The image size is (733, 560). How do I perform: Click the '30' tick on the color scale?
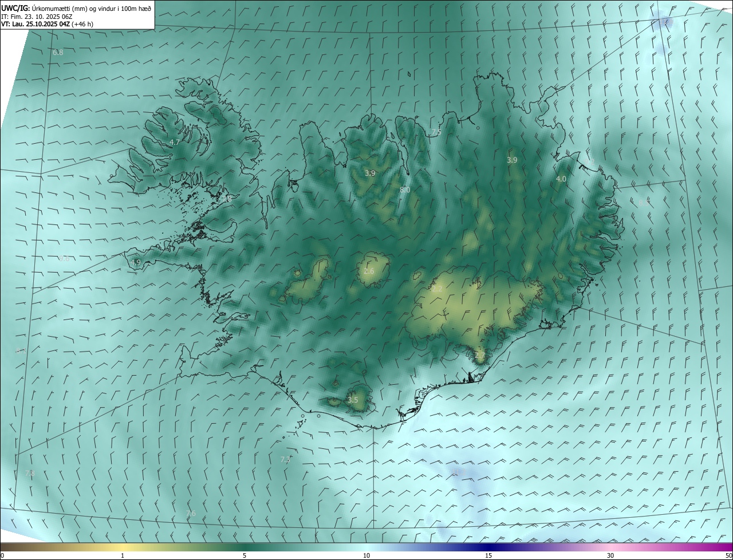[x=610, y=556]
